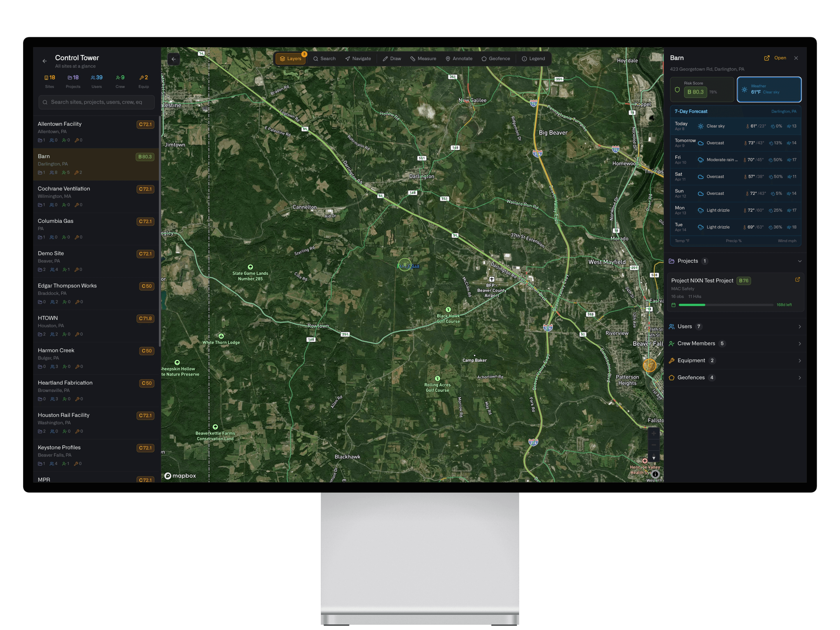
Task: Click the Mon Apr 13 forecast row
Action: pos(736,210)
